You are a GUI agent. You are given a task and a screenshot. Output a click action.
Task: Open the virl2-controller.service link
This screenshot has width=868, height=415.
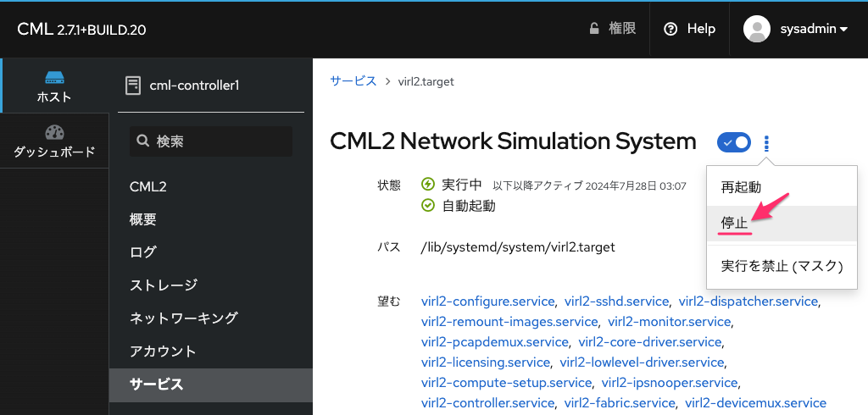(x=487, y=403)
